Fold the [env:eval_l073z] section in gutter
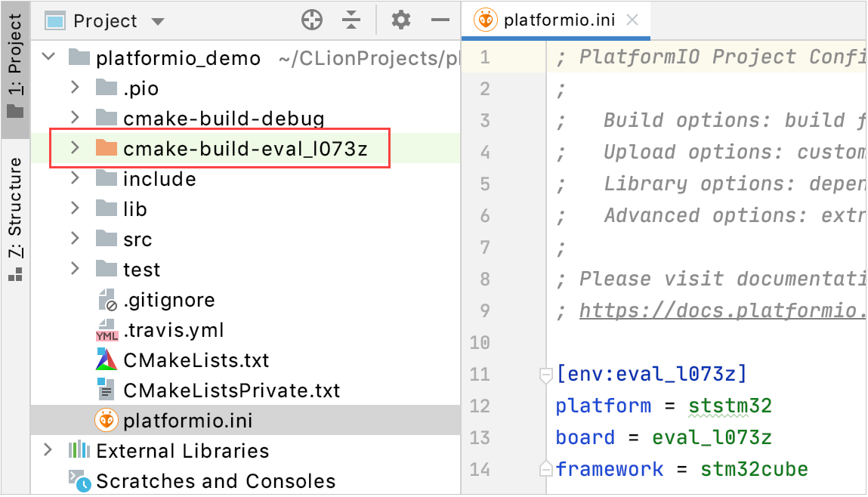Viewport: 868px width, 497px height. (x=545, y=374)
